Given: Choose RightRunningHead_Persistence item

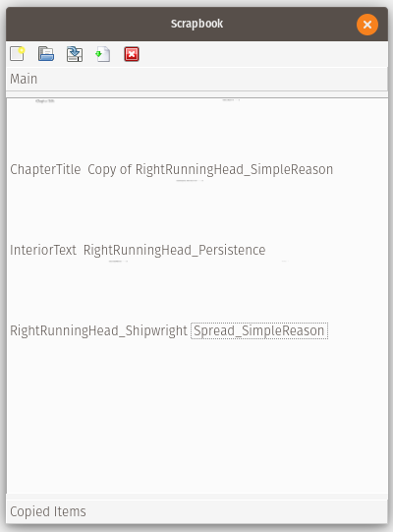Looking at the screenshot, I should coord(174,250).
